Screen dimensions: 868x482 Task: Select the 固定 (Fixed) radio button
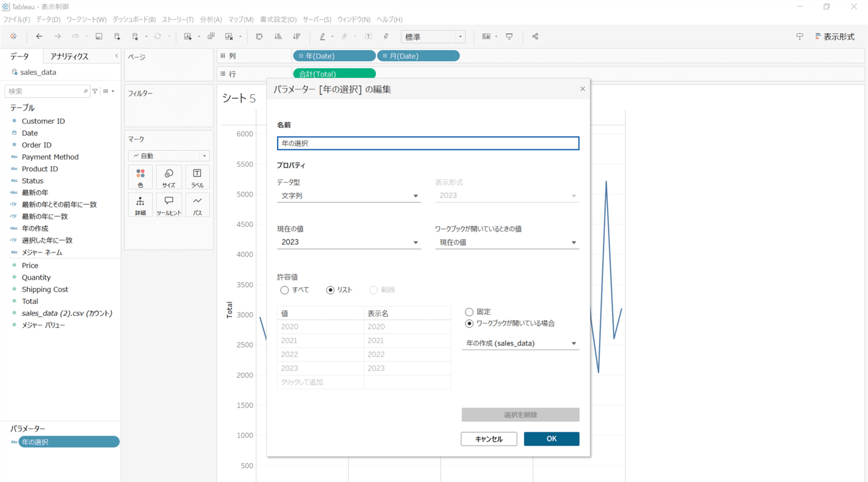pyautogui.click(x=469, y=312)
